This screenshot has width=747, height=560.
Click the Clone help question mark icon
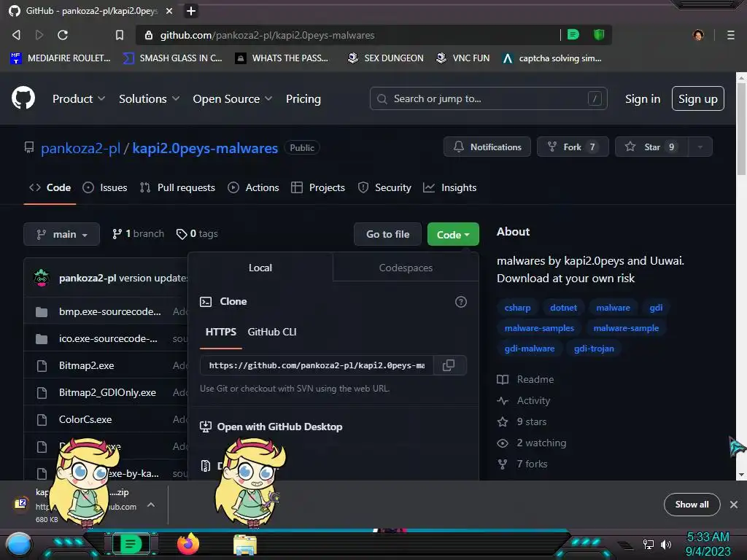[x=461, y=302]
